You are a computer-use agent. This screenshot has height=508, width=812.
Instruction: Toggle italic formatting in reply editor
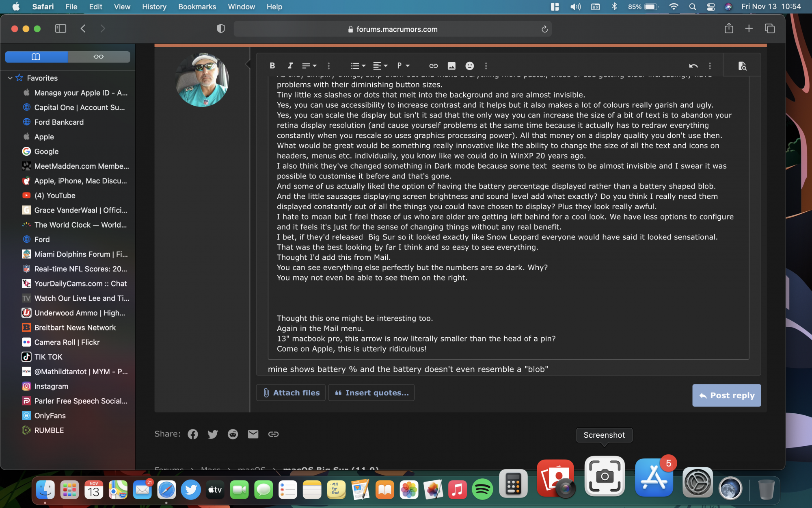pyautogui.click(x=290, y=66)
